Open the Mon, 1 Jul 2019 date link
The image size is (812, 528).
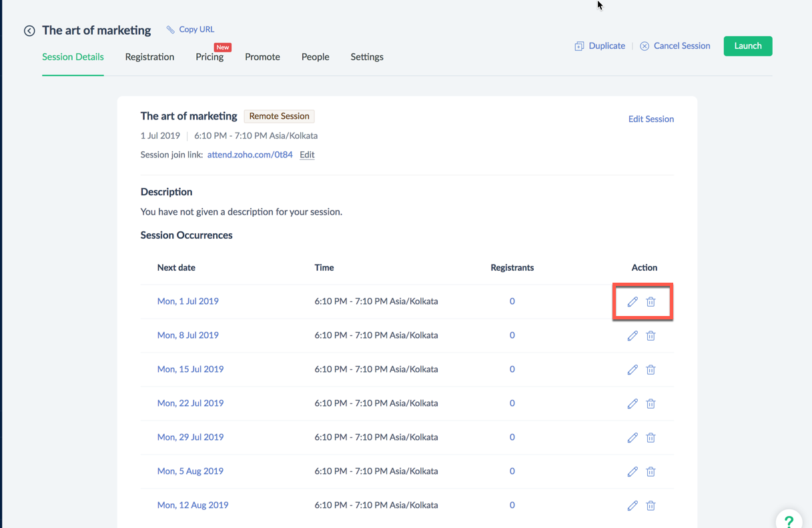pos(188,301)
